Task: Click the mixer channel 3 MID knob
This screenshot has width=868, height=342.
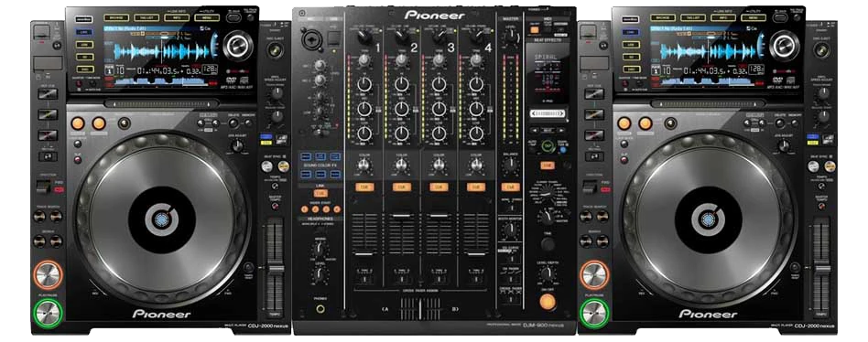Action: (x=439, y=109)
